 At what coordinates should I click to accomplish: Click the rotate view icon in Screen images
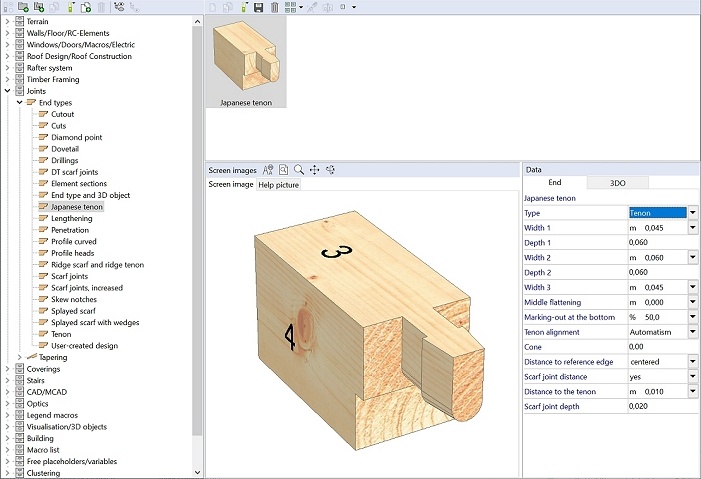click(x=330, y=170)
